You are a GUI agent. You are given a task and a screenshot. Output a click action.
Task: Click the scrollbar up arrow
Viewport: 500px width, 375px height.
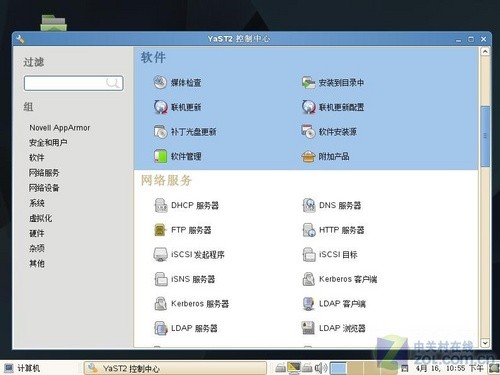(485, 52)
